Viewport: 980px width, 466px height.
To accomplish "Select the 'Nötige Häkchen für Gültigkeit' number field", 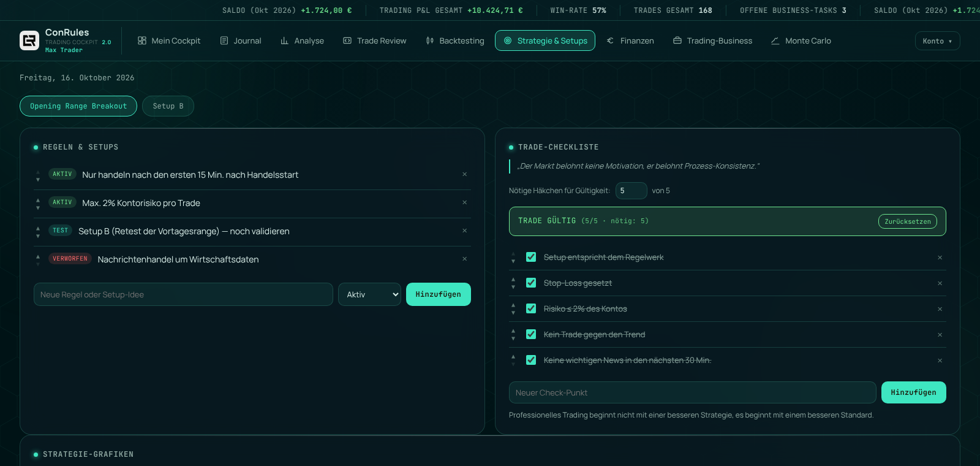I will coord(631,191).
